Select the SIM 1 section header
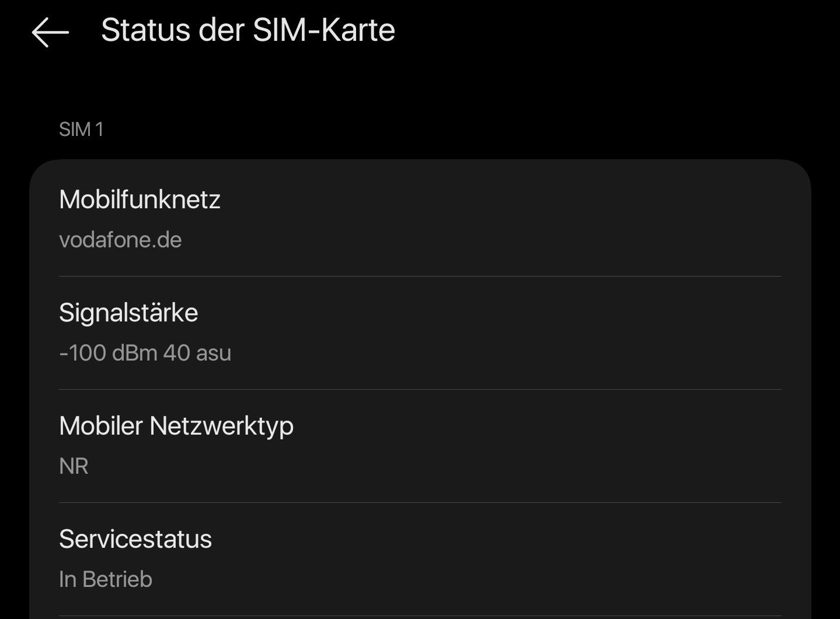 [81, 130]
